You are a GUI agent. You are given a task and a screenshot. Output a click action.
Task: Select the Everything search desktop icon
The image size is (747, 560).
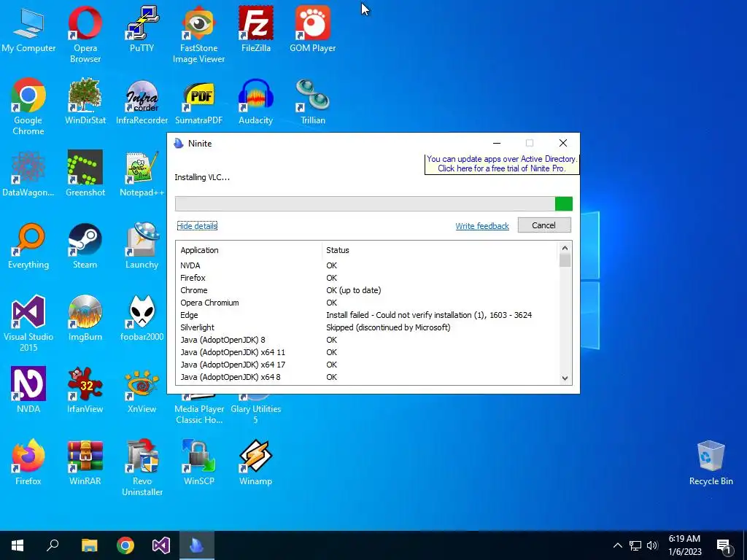[28, 246]
